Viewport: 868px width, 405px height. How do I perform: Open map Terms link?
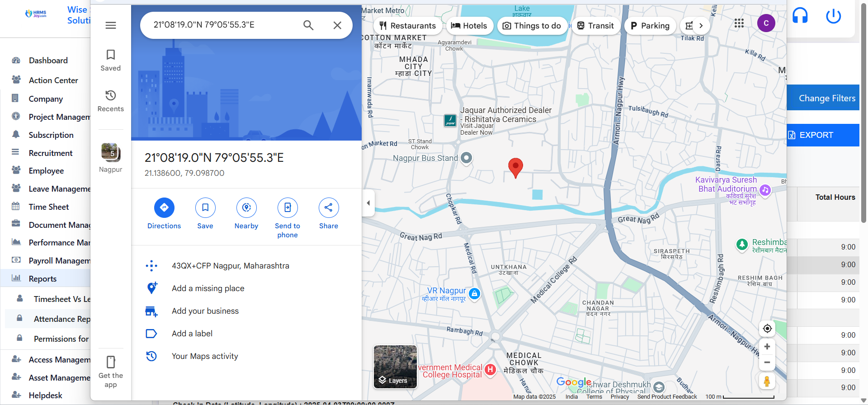click(594, 397)
